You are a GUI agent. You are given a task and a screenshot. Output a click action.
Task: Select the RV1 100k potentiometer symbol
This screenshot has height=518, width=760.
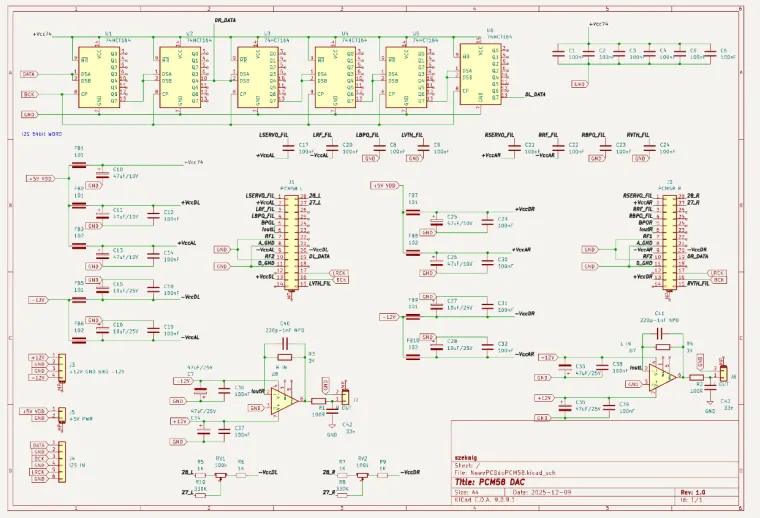tap(221, 475)
